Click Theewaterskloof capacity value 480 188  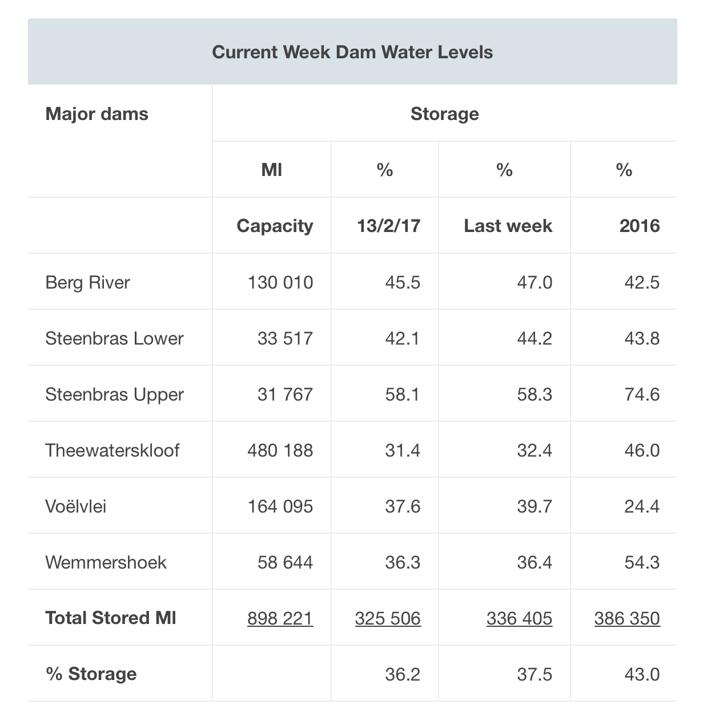point(280,450)
